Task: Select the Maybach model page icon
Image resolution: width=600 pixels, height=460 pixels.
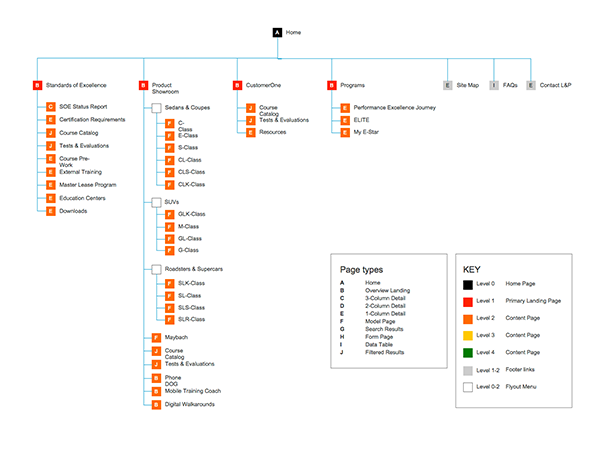Action: (156, 338)
